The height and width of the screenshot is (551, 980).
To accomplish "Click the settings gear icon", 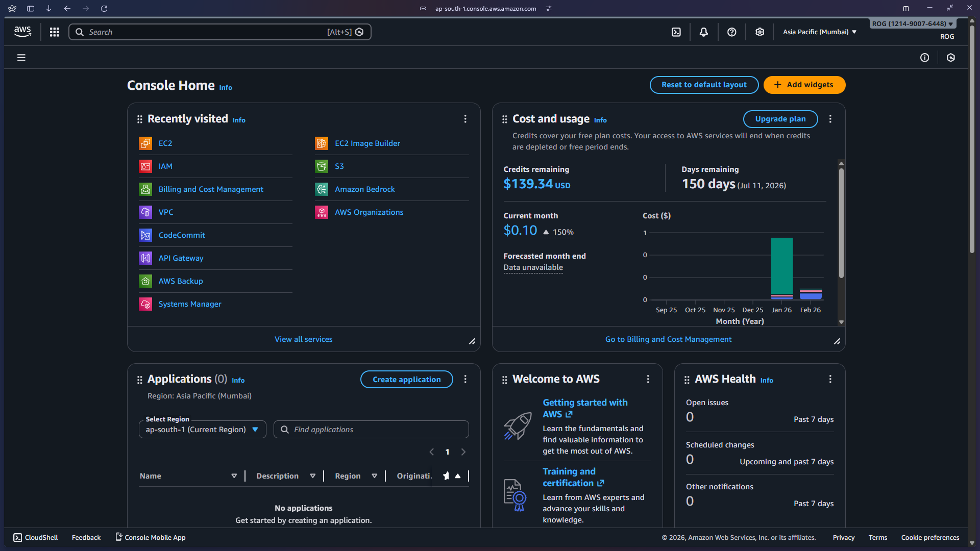I will pos(760,32).
